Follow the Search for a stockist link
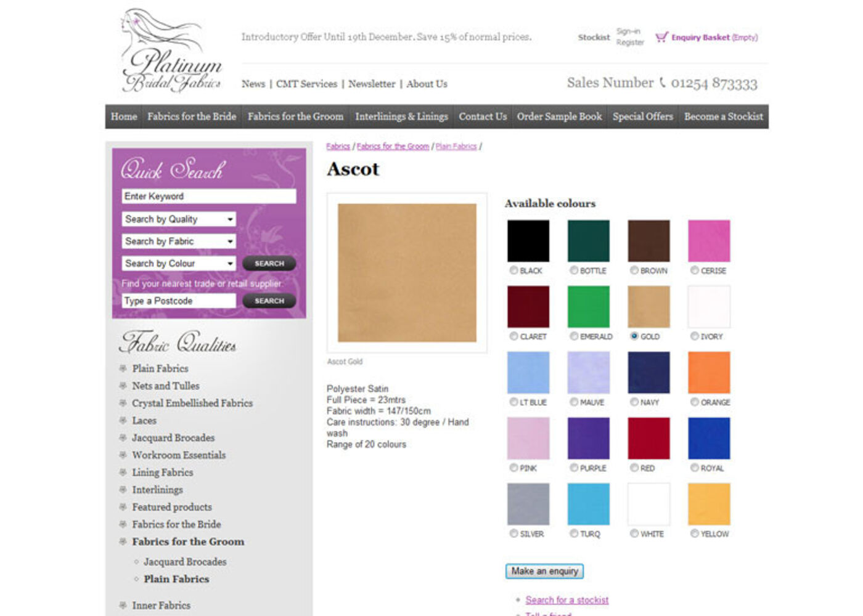 pos(566,600)
